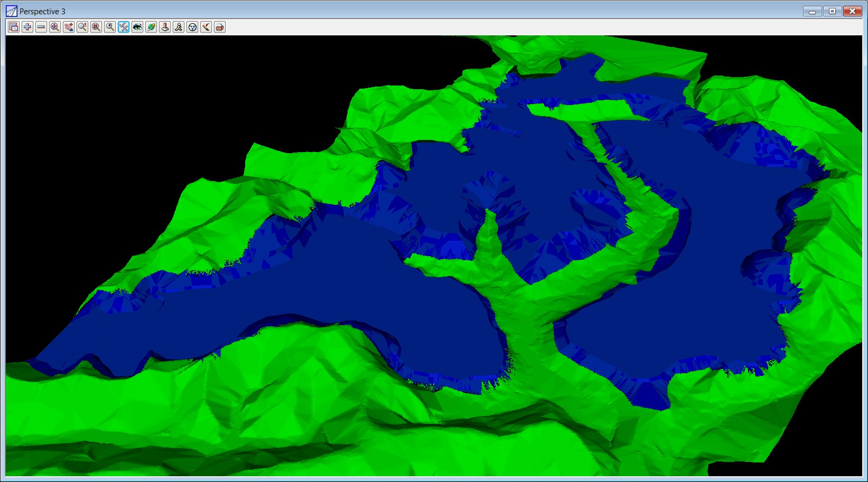Click the previous-view magnifier icon
The width and height of the screenshot is (868, 482).
click(110, 27)
